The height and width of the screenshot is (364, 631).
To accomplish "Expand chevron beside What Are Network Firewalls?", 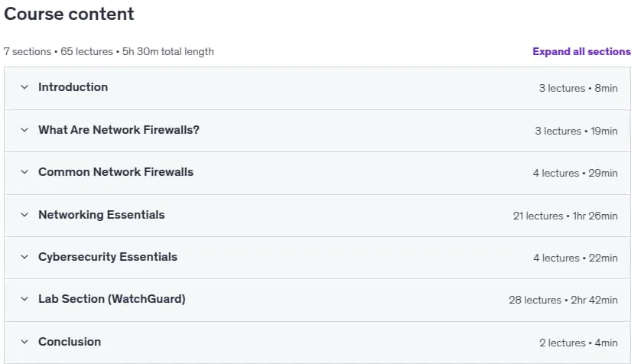I will pos(24,129).
